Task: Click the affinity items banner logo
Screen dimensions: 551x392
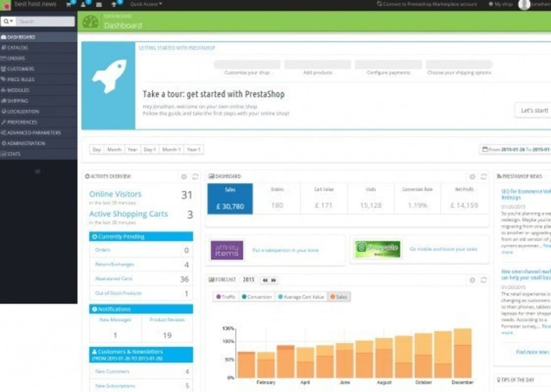Action: (x=227, y=250)
